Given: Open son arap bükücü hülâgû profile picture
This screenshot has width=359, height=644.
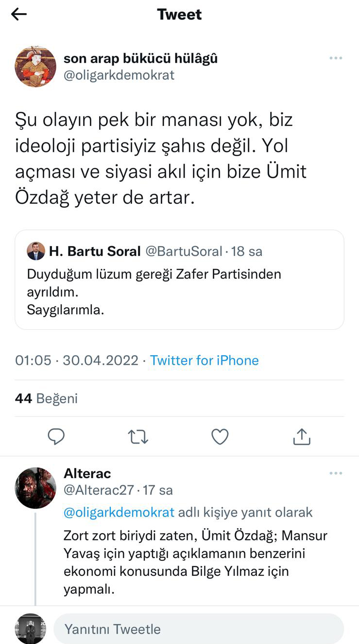Looking at the screenshot, I should pyautogui.click(x=35, y=67).
